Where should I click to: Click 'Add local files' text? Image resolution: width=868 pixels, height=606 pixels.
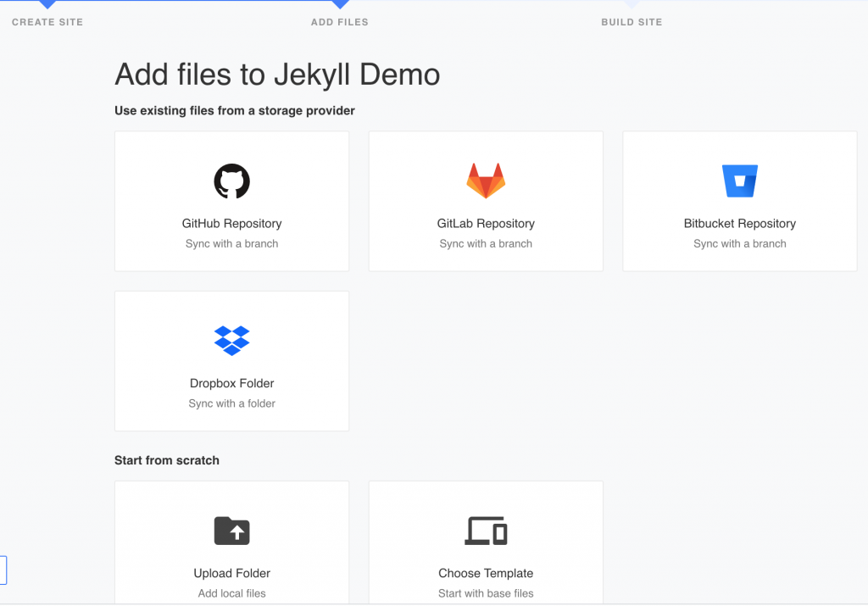[x=232, y=593]
